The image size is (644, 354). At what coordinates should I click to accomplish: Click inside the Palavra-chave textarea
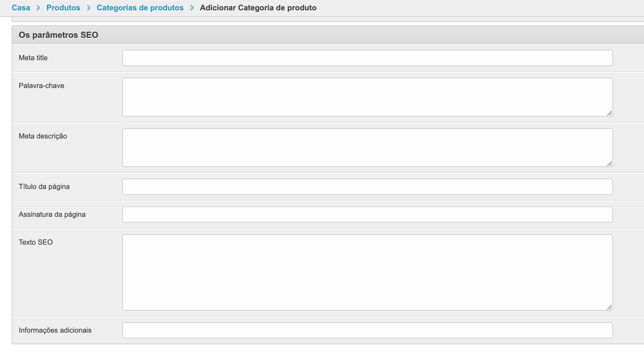[367, 97]
